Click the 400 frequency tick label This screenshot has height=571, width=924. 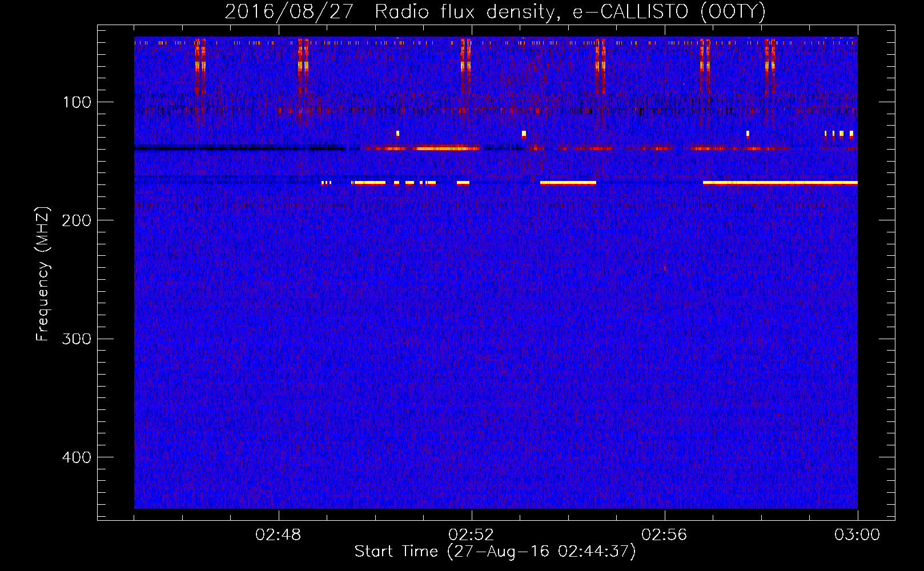77,457
